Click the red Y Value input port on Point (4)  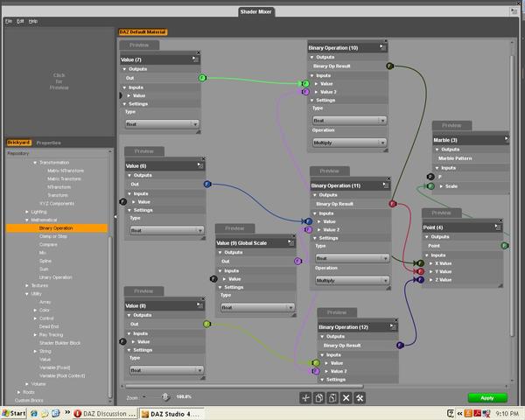click(421, 271)
